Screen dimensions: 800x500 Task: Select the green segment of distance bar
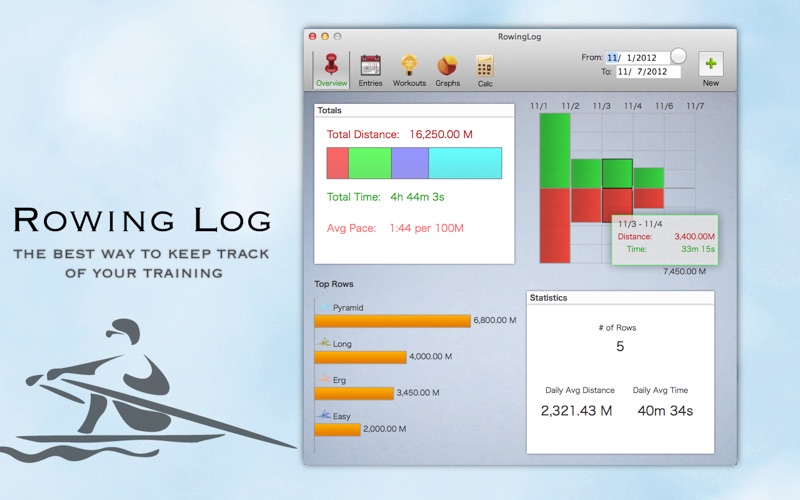point(370,163)
